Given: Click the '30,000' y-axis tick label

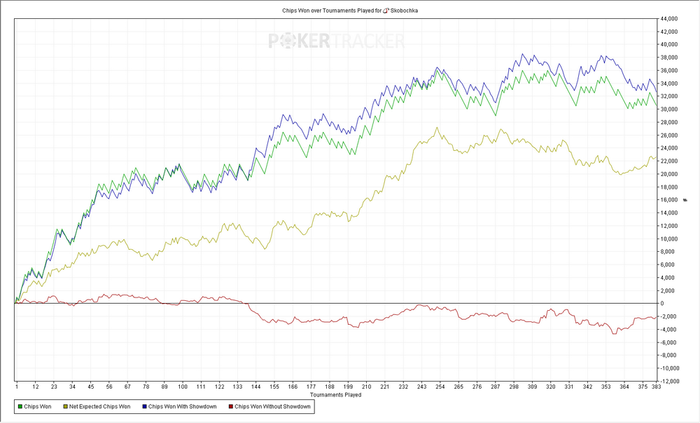Looking at the screenshot, I should [x=669, y=109].
